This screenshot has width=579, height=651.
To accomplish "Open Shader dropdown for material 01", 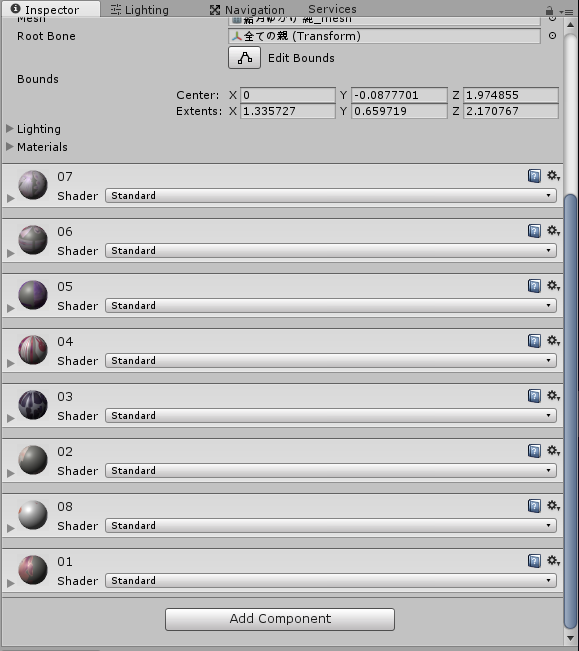I will [331, 580].
